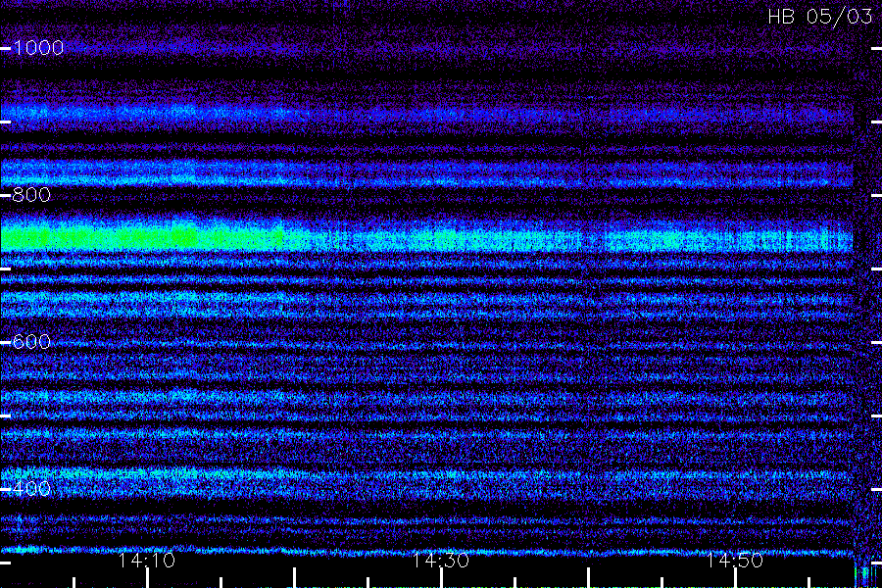Image resolution: width=882 pixels, height=588 pixels.
Task: Click the 14:30 time axis label
Action: pos(441,561)
